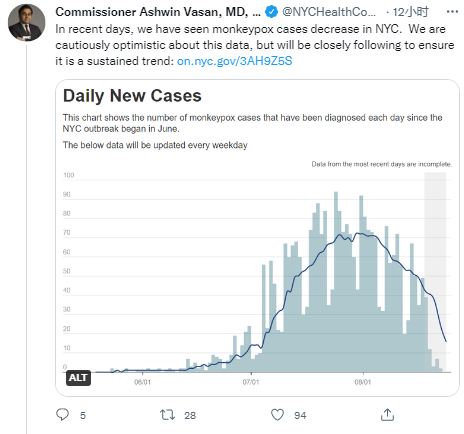Click the 08/01 date axis marker

coord(363,382)
